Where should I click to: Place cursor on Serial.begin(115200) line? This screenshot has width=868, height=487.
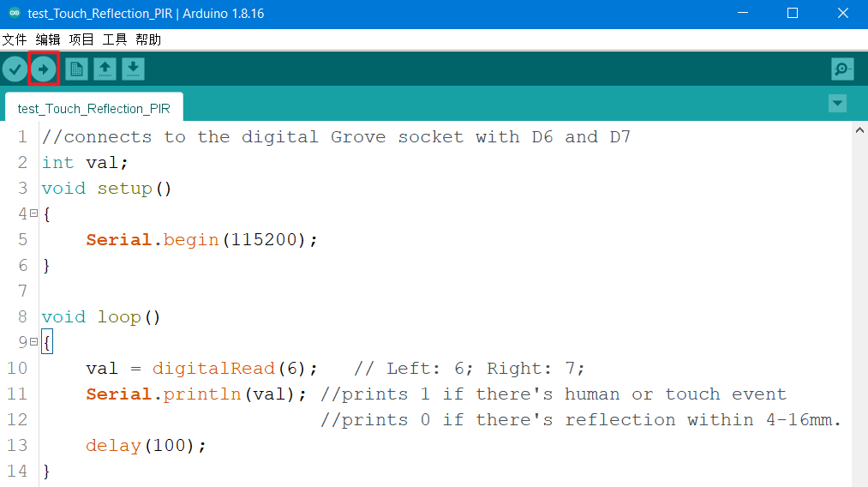coord(201,240)
